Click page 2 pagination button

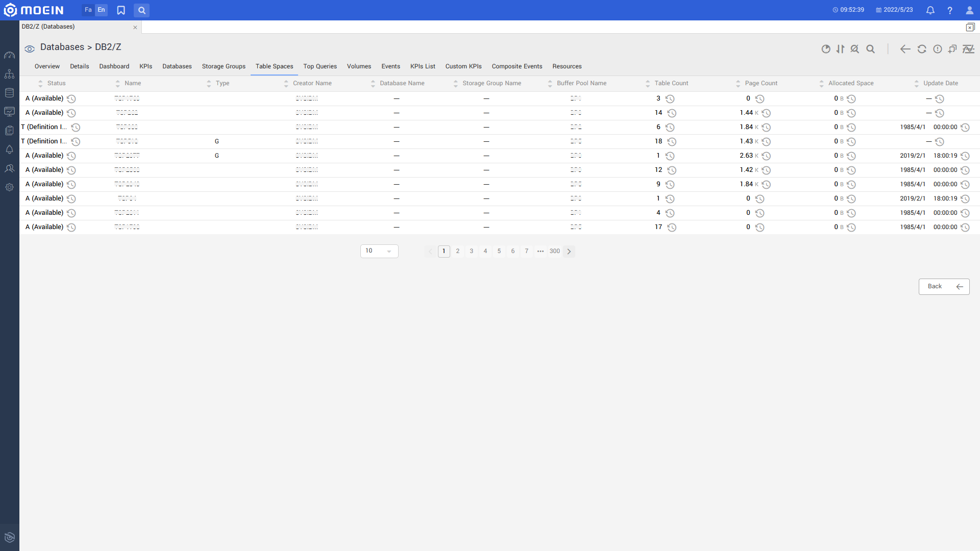(458, 251)
